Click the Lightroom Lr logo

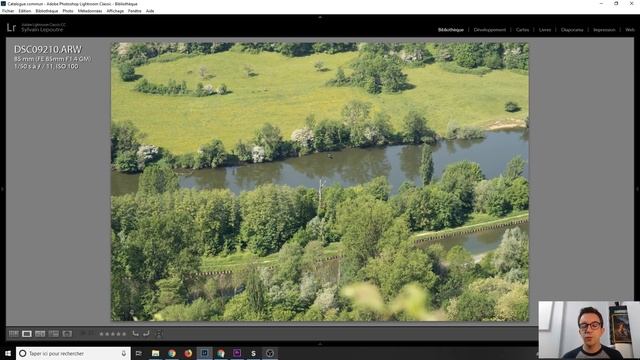[11, 27]
